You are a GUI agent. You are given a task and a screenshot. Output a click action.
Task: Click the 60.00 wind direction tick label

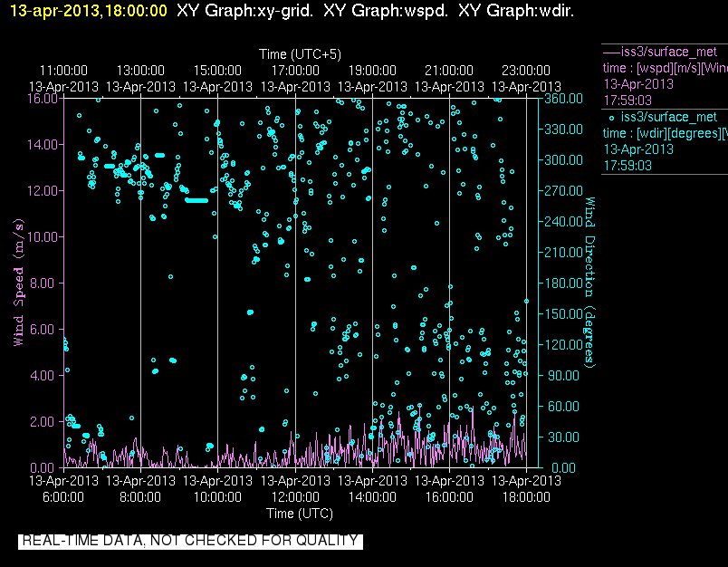coord(563,407)
